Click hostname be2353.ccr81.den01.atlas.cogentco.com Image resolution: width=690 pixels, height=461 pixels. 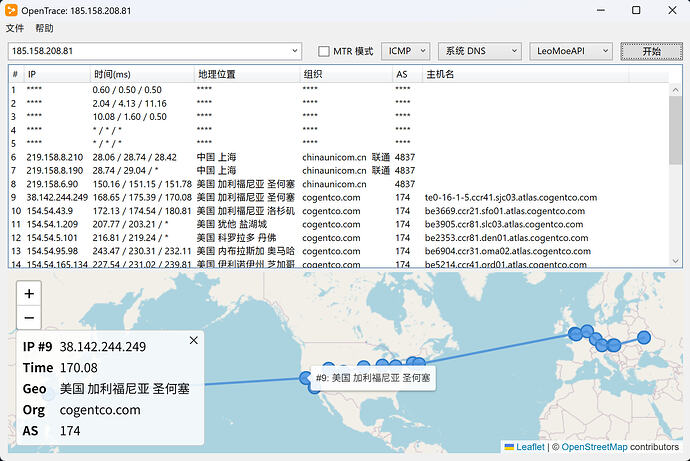[506, 238]
